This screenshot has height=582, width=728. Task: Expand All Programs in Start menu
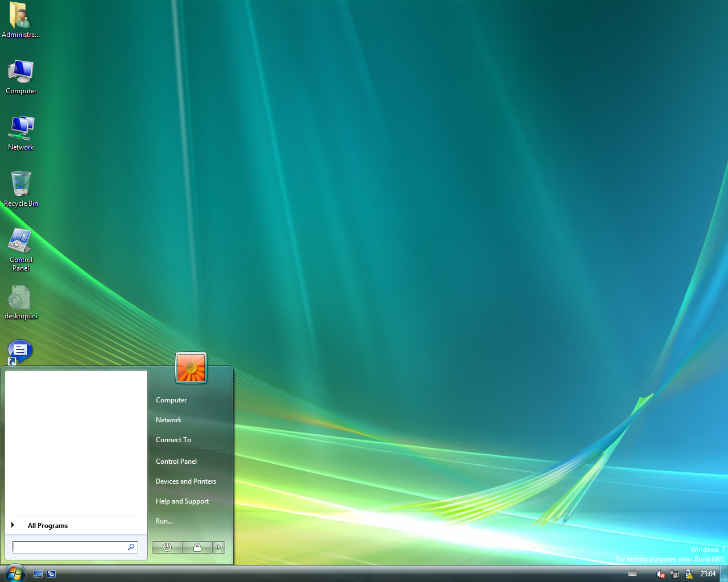point(47,526)
